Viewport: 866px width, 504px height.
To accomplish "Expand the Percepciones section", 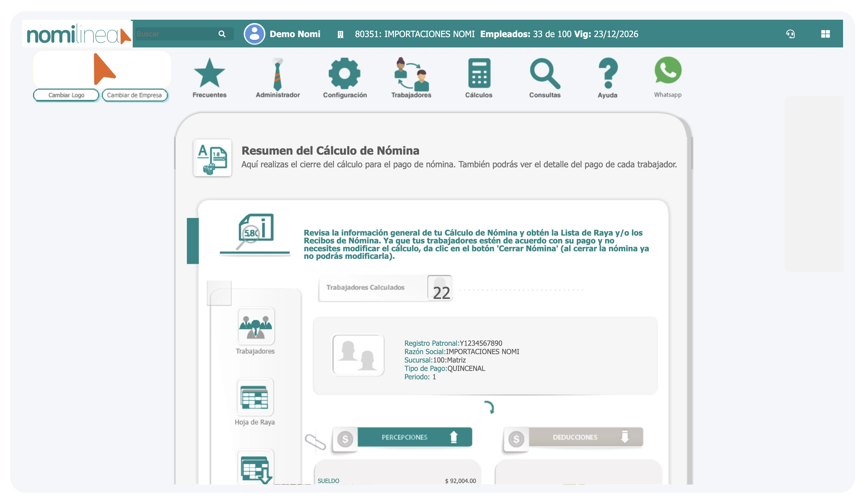I will tap(415, 437).
